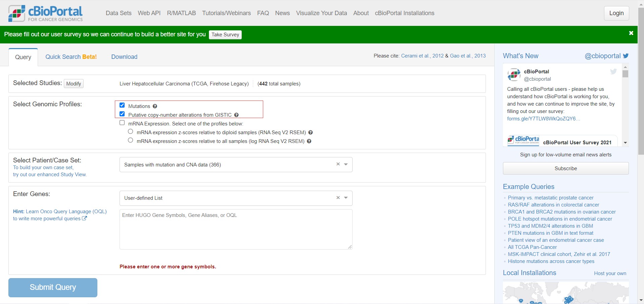Open help icon for GISTIC copy-number alterations

236,115
